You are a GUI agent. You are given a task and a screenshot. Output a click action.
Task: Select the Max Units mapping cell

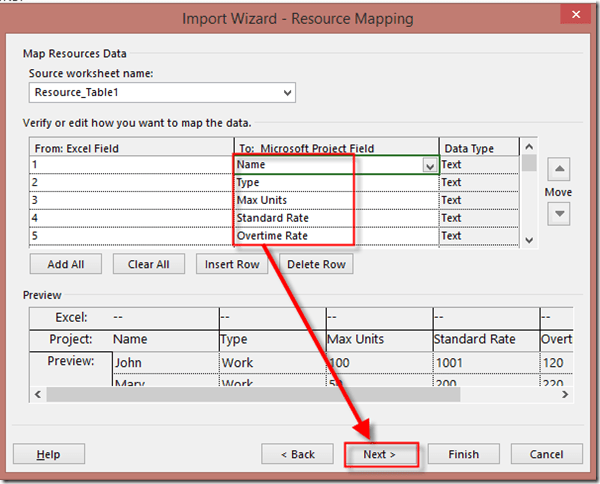295,201
